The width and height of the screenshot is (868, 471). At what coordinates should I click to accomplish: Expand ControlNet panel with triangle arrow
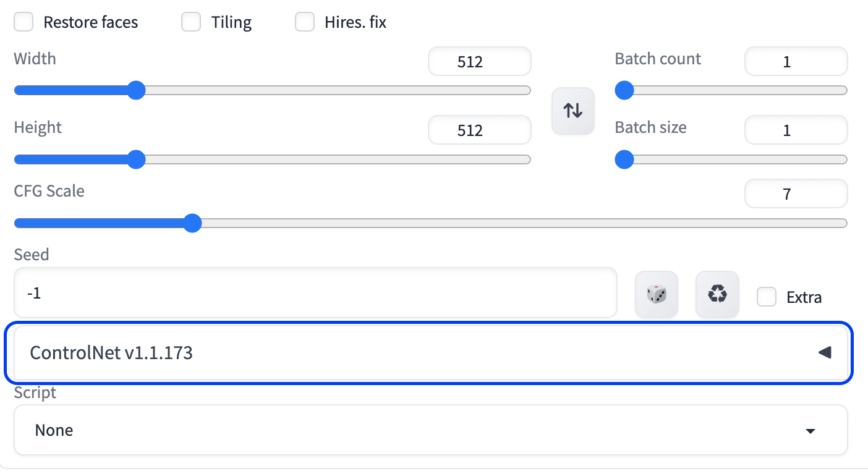point(825,353)
